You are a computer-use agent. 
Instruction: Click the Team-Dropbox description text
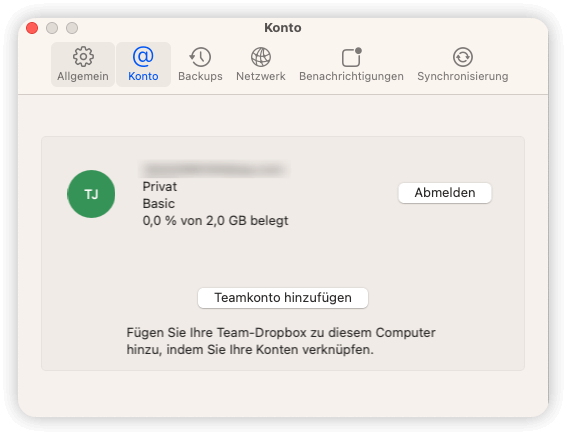(x=281, y=341)
